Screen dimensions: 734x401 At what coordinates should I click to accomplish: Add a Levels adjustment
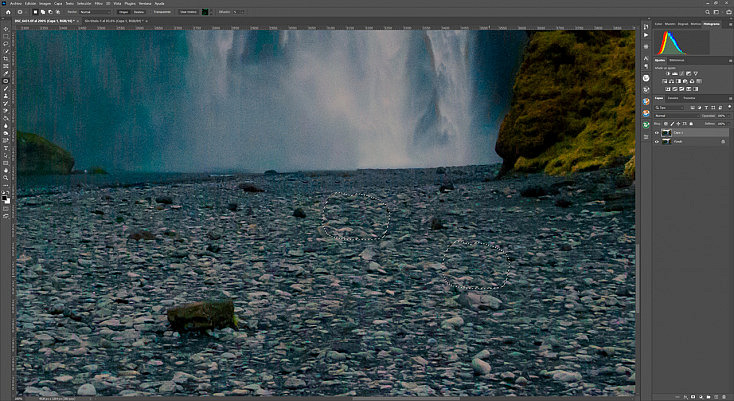point(675,73)
